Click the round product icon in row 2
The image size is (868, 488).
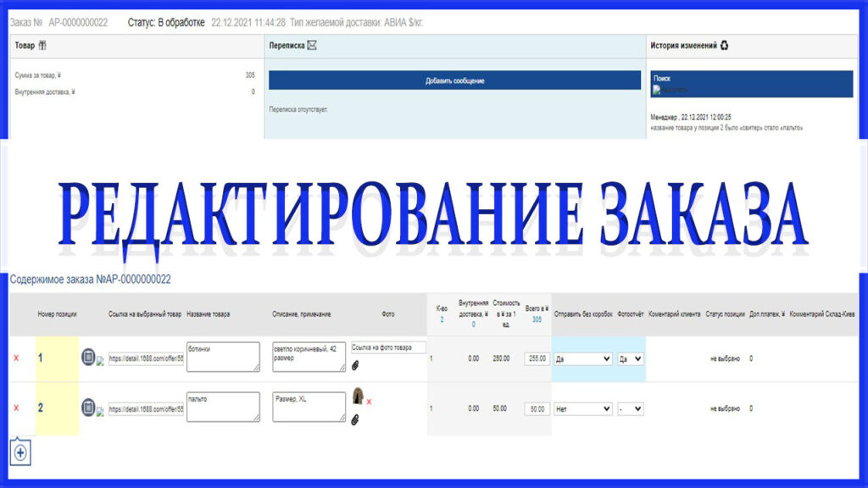[88, 408]
